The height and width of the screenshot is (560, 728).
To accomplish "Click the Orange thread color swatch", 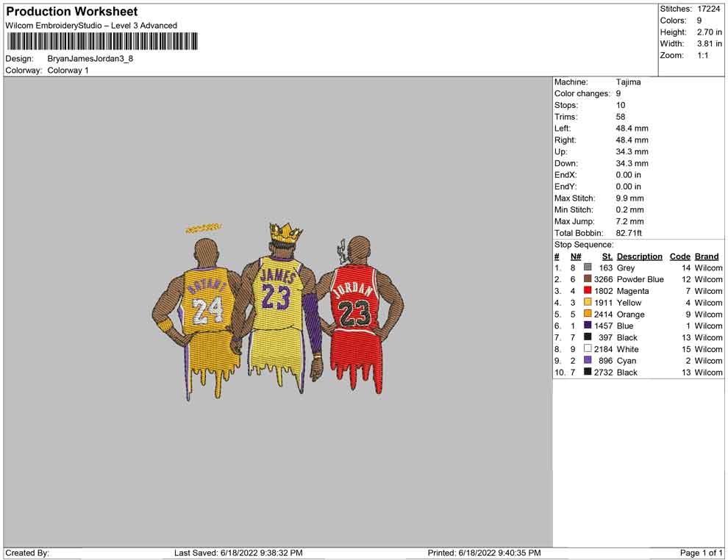I will 588,314.
